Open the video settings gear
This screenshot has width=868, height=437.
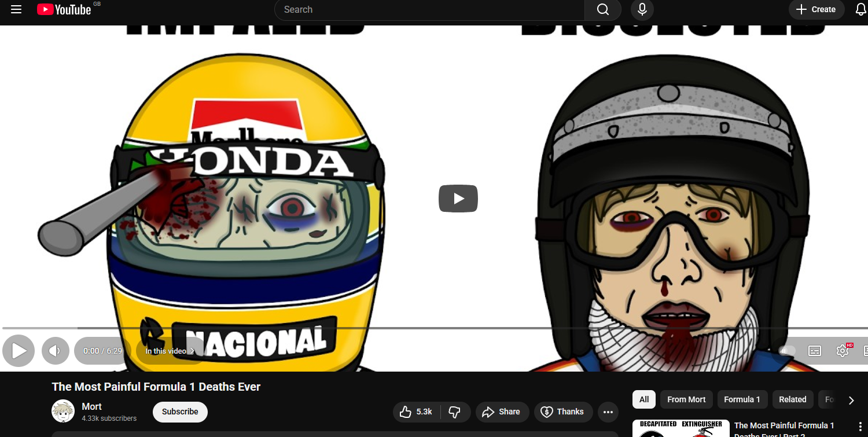(x=843, y=351)
